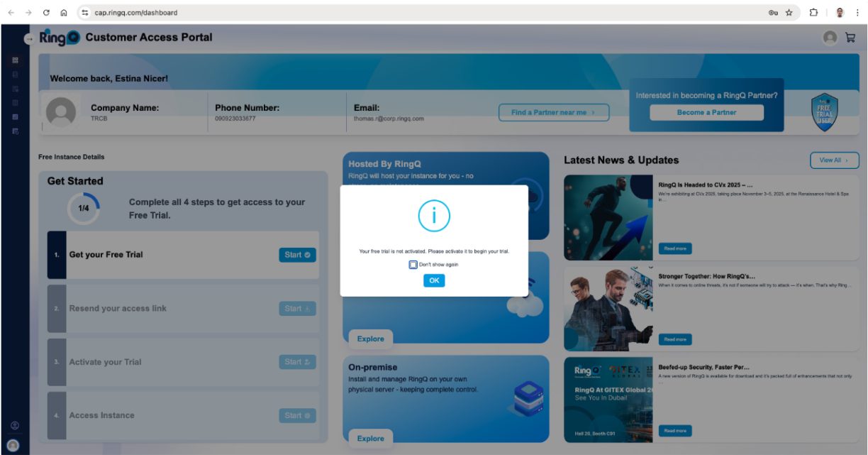Click the info icon in the dialog
The image size is (868, 455).
[434, 215]
